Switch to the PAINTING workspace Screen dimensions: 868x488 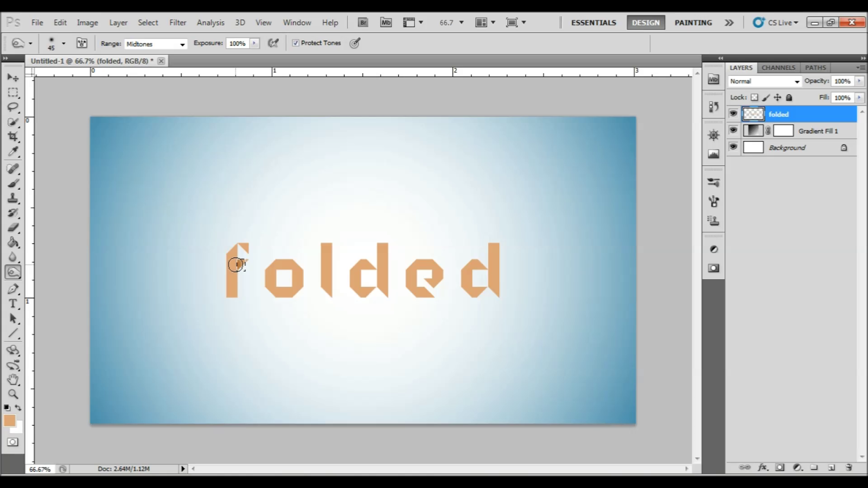(693, 22)
